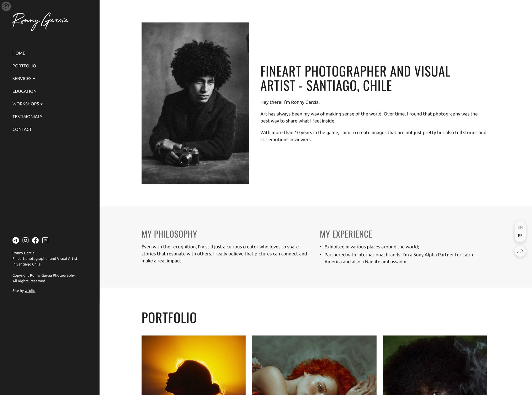Screen dimensions: 532x395
Task: Expand the Workshops submenu arrow
Action: click(x=42, y=104)
